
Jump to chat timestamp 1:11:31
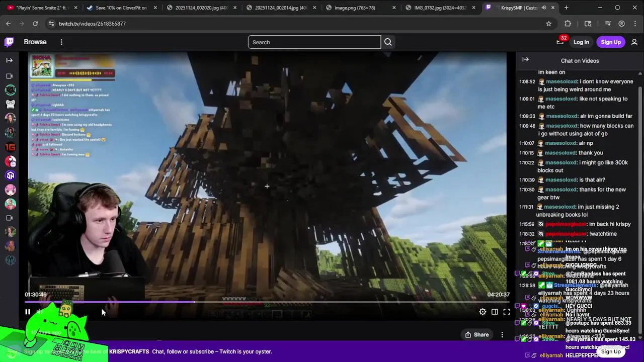coord(527,207)
